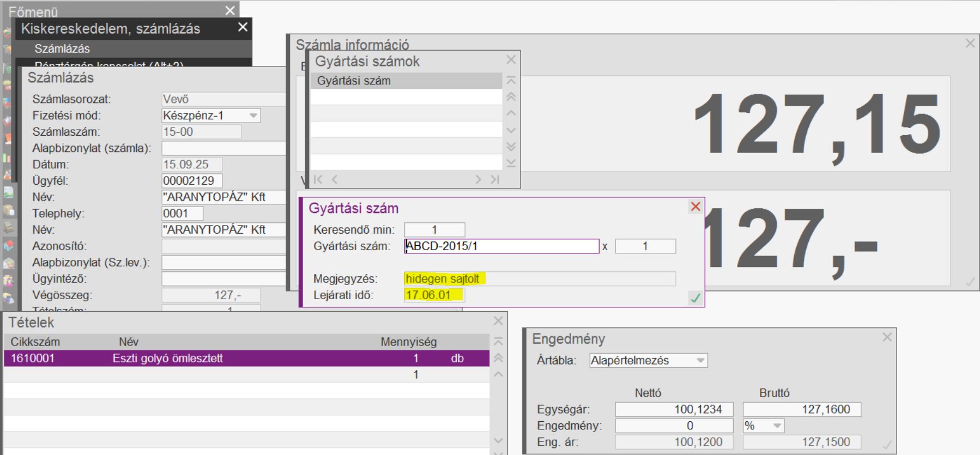Click the Bruttó Egységár field

[x=802, y=409]
